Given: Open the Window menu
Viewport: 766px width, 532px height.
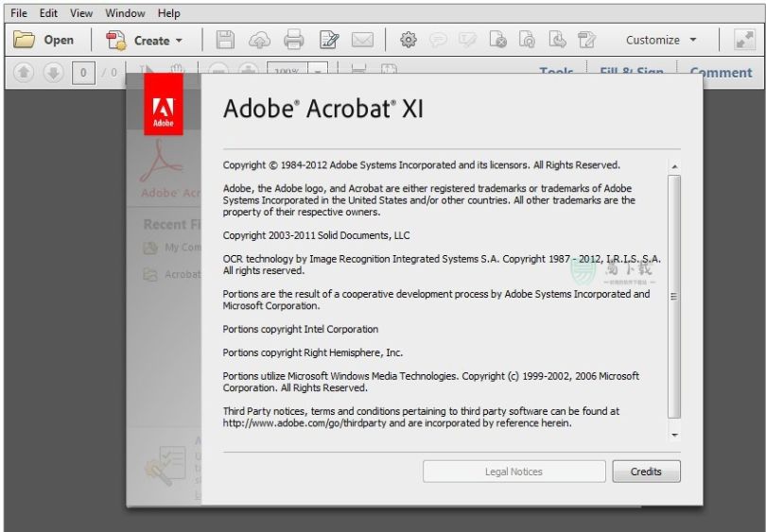Looking at the screenshot, I should [x=125, y=13].
